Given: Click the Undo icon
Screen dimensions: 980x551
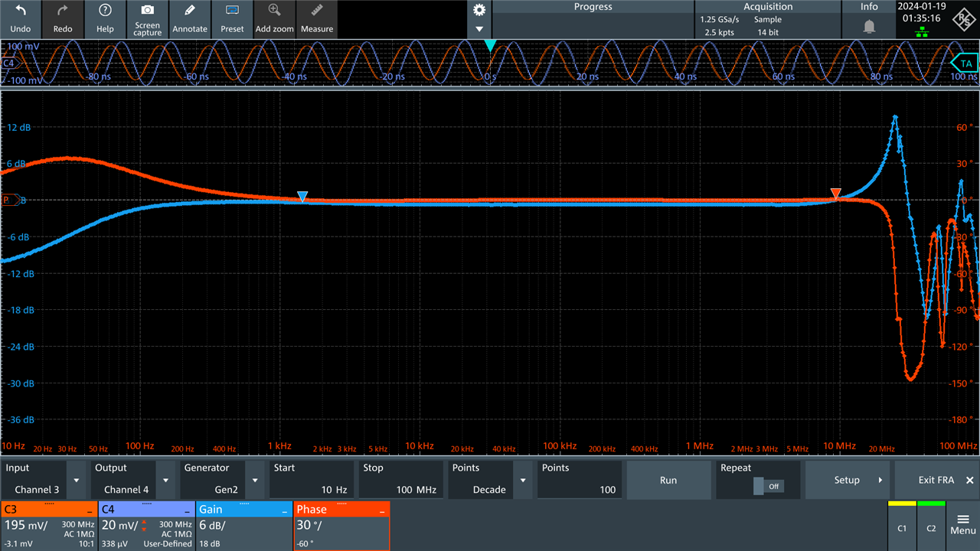Looking at the screenshot, I should point(21,11).
